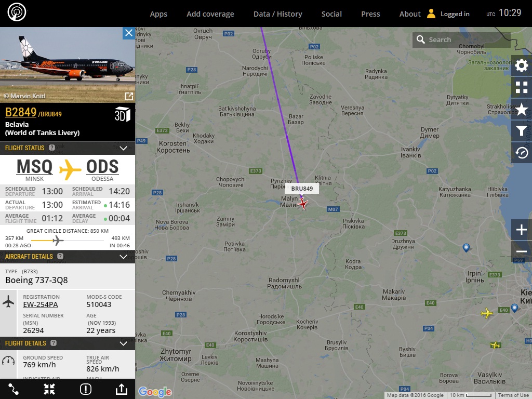This screenshot has width=532, height=399.
Task: Collapse the Flight Status section
Action: (x=124, y=148)
